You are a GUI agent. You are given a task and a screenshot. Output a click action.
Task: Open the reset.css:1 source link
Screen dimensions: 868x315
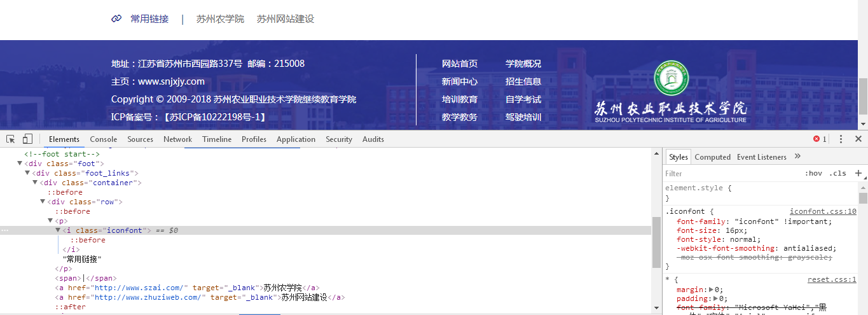click(832, 279)
